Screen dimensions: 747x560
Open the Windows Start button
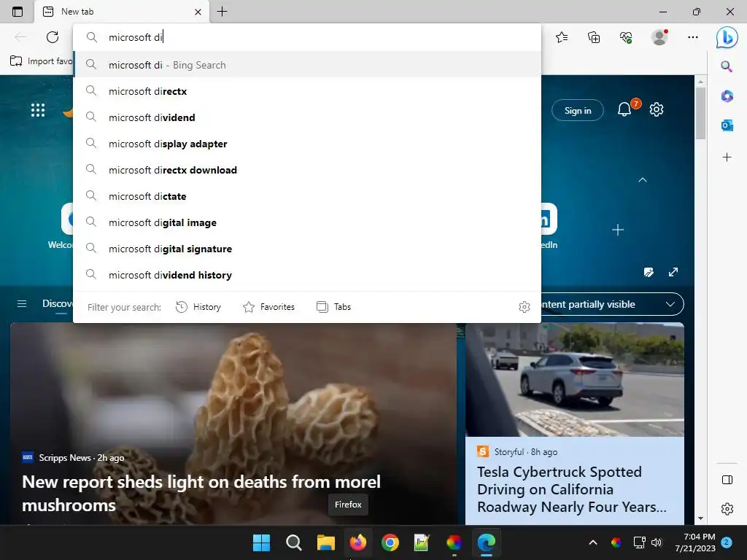[261, 542]
